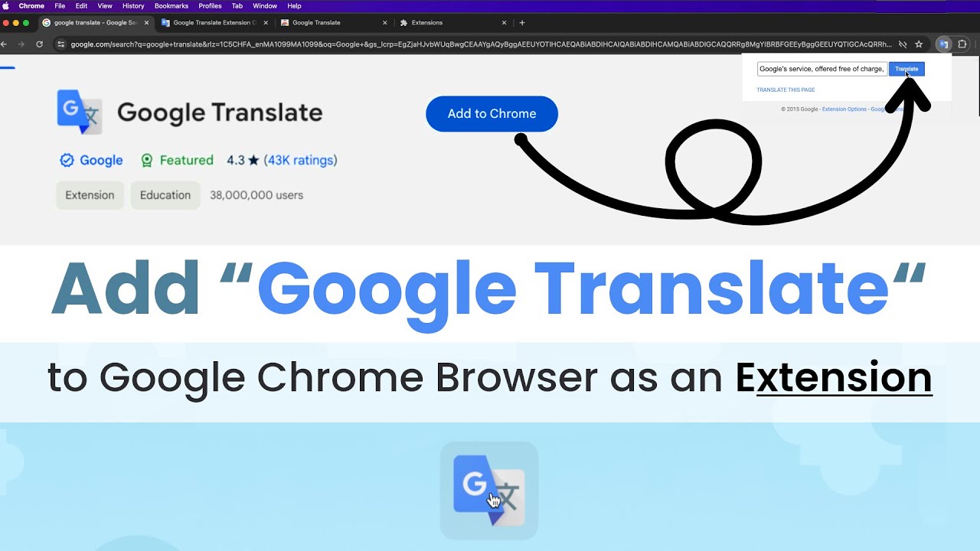Open the Apple menu
The width and height of the screenshot is (980, 551).
pyautogui.click(x=6, y=6)
